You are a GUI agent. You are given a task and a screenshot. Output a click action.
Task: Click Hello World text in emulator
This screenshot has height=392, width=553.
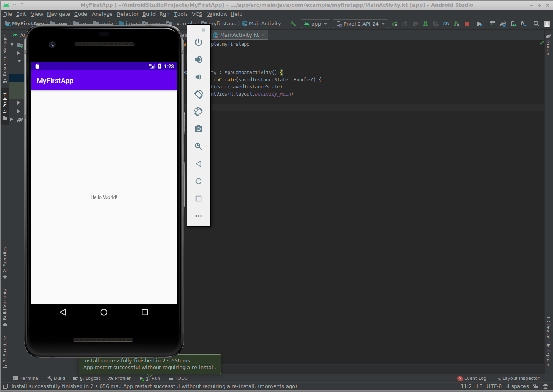[x=104, y=197]
